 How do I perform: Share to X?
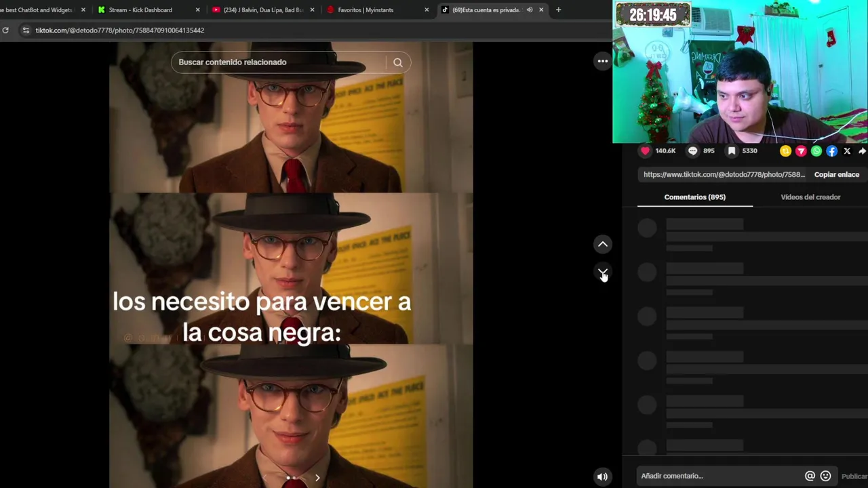[x=847, y=151]
